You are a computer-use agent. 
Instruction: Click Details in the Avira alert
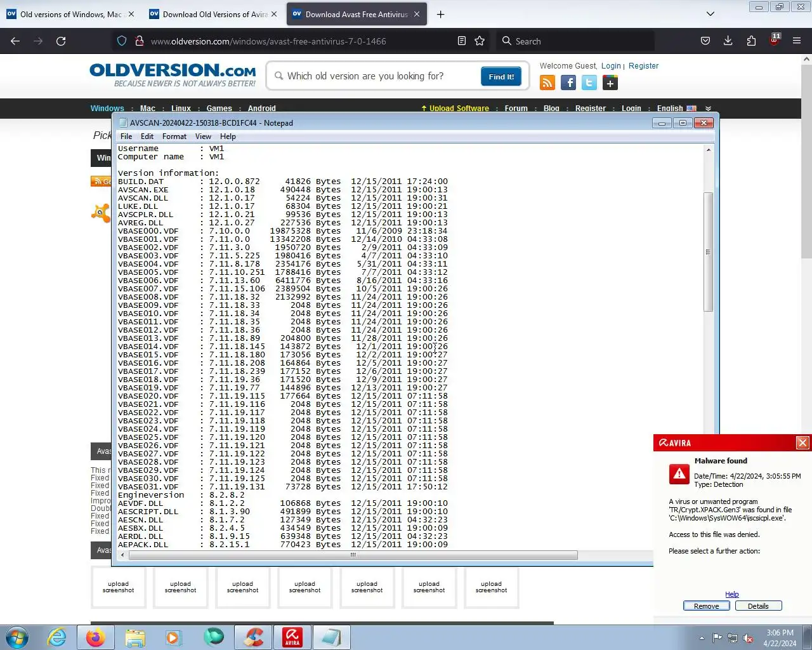click(758, 606)
